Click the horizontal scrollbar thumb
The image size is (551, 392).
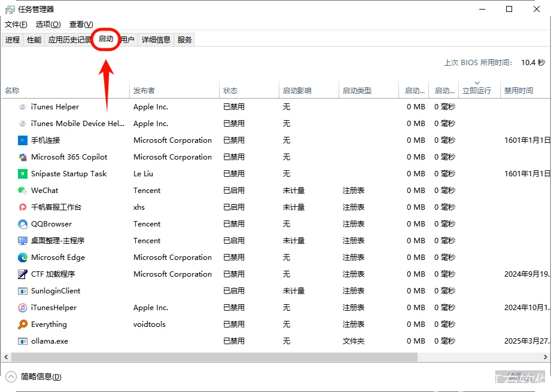click(214, 357)
